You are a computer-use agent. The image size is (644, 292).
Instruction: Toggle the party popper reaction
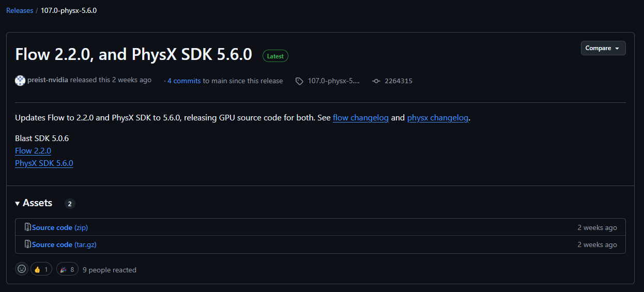point(67,269)
